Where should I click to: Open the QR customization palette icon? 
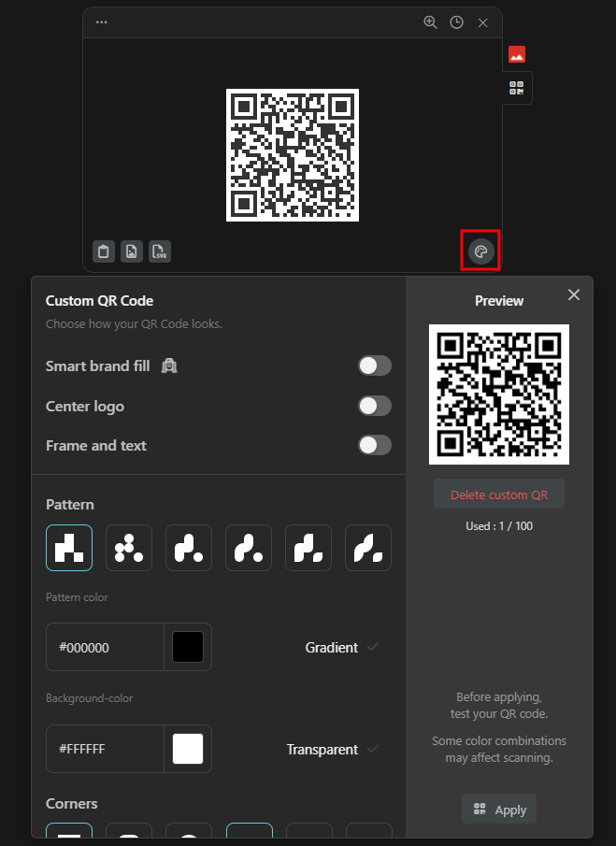[x=480, y=251]
